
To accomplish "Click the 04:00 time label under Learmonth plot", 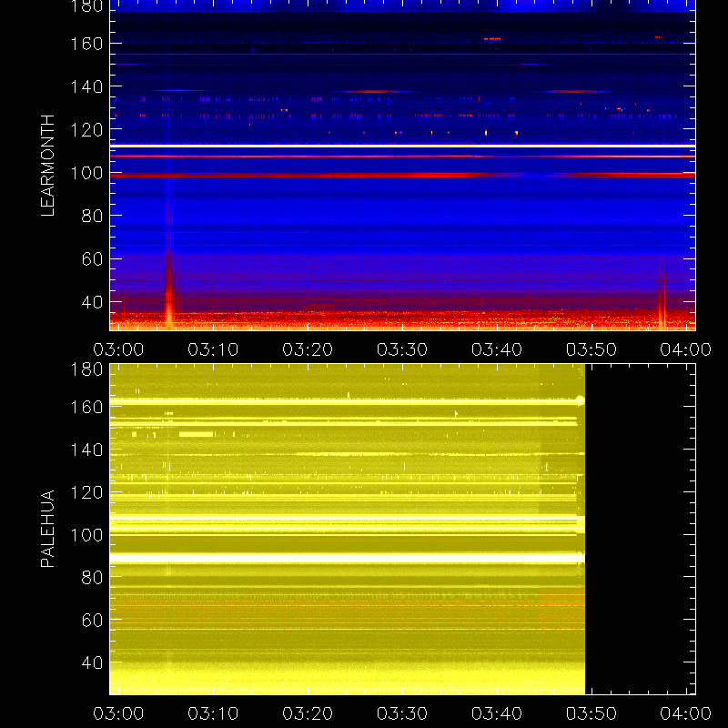I will tap(686, 349).
